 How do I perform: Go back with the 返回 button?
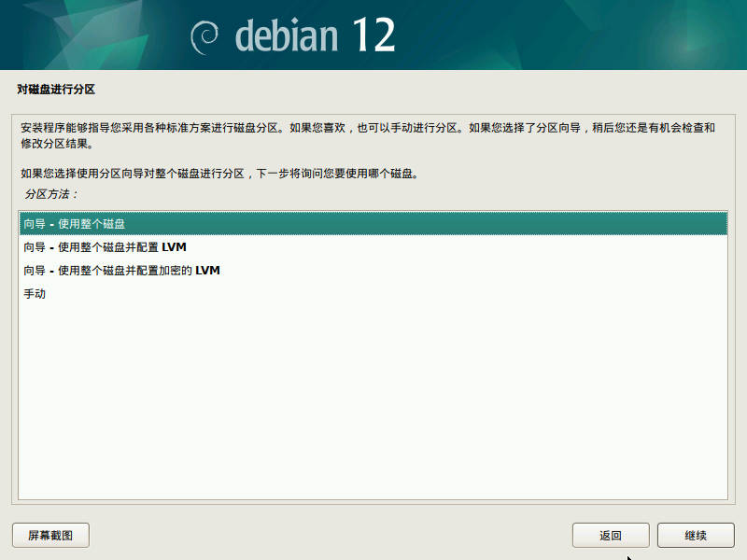pos(611,535)
